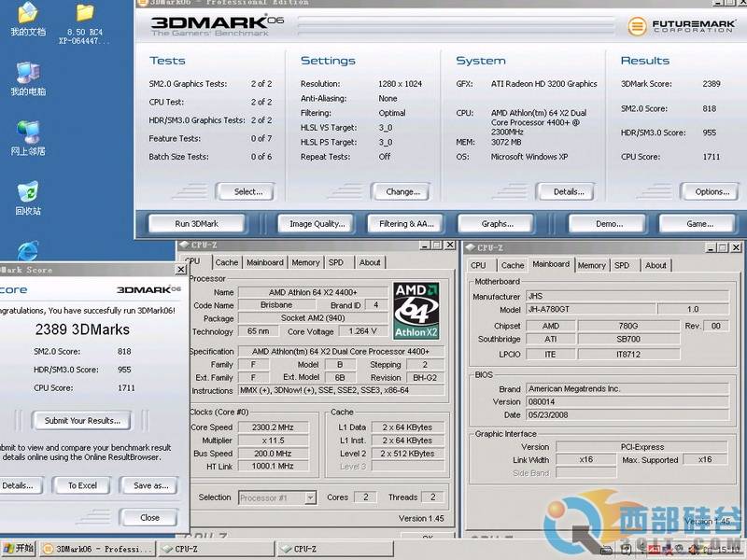Switch to the Memory tab in the motherboard CPU-Z window
This screenshot has width=747, height=560.
tap(592, 265)
